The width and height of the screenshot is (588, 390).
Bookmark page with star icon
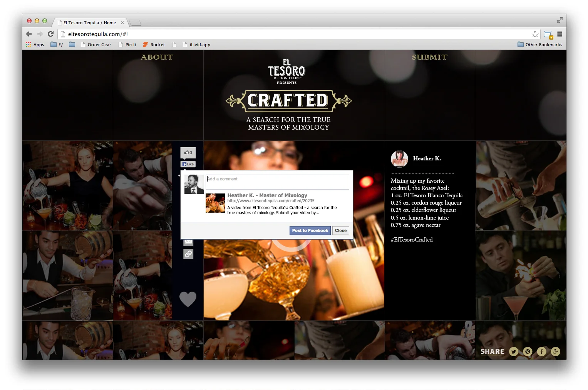coord(535,34)
